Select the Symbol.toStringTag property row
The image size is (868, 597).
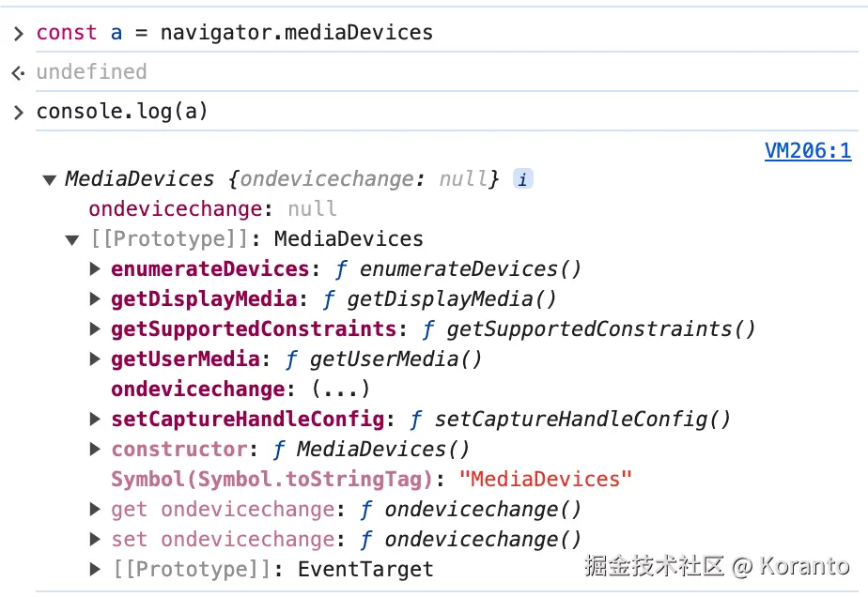pyautogui.click(x=371, y=479)
